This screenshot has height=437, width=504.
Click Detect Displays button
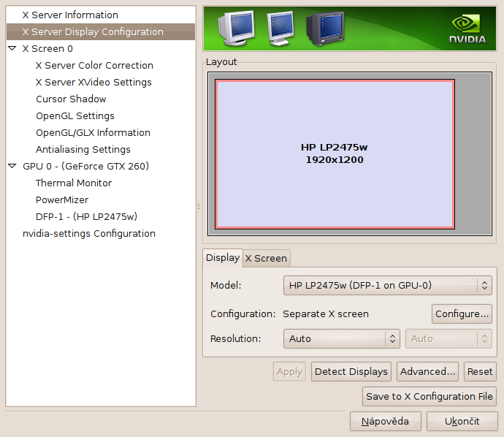click(x=351, y=371)
